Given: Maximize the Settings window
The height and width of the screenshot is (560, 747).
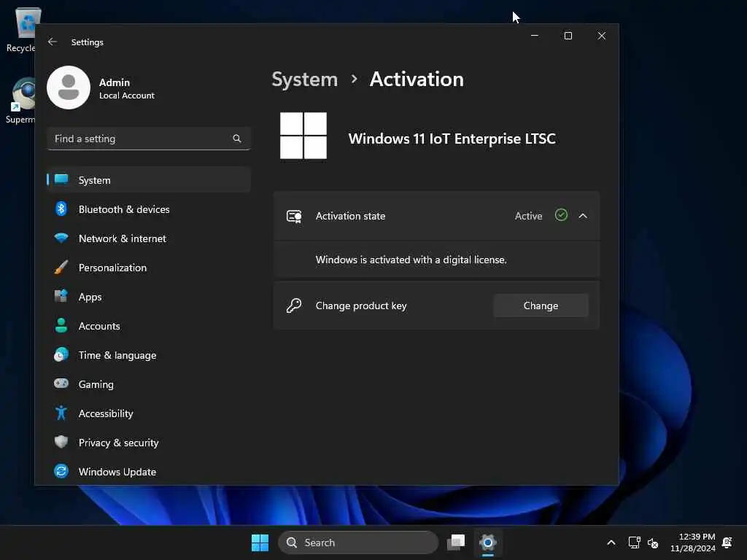Looking at the screenshot, I should coord(568,36).
